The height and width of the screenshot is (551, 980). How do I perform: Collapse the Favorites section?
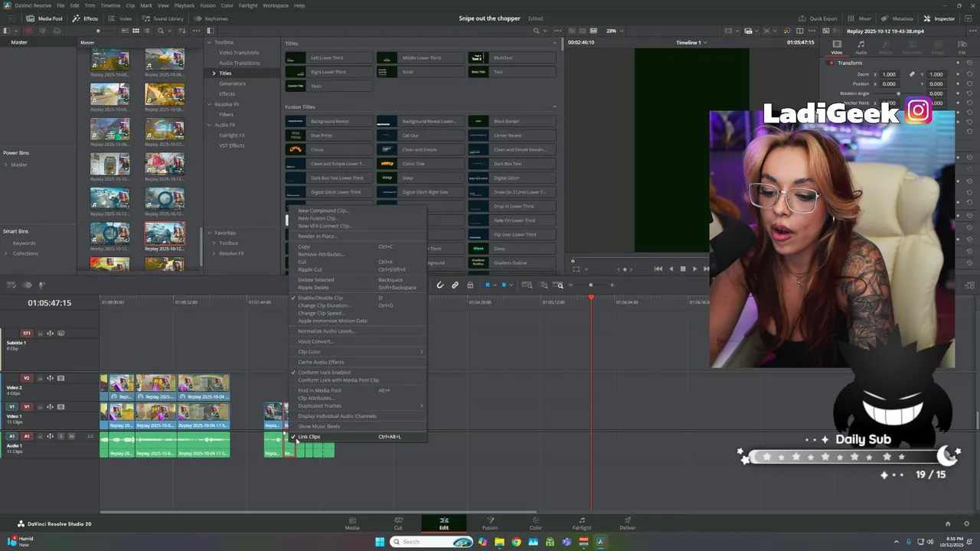click(x=209, y=233)
